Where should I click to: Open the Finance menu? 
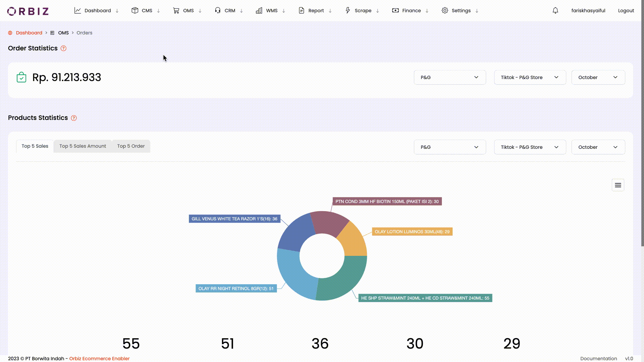click(411, 10)
